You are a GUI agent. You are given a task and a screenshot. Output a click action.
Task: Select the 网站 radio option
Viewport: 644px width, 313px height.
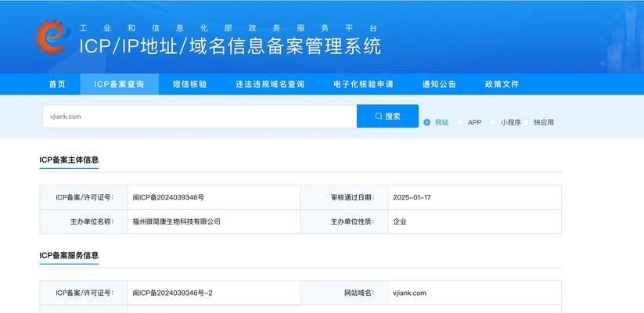click(x=426, y=122)
